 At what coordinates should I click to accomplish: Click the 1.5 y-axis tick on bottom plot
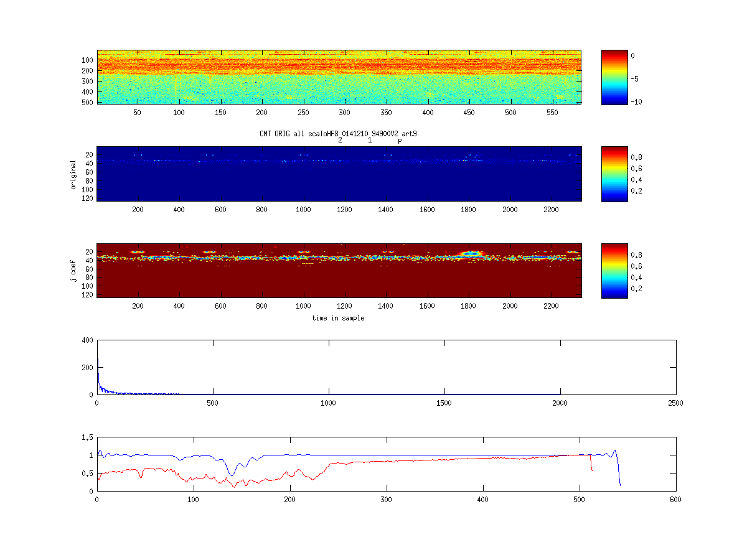(87, 437)
